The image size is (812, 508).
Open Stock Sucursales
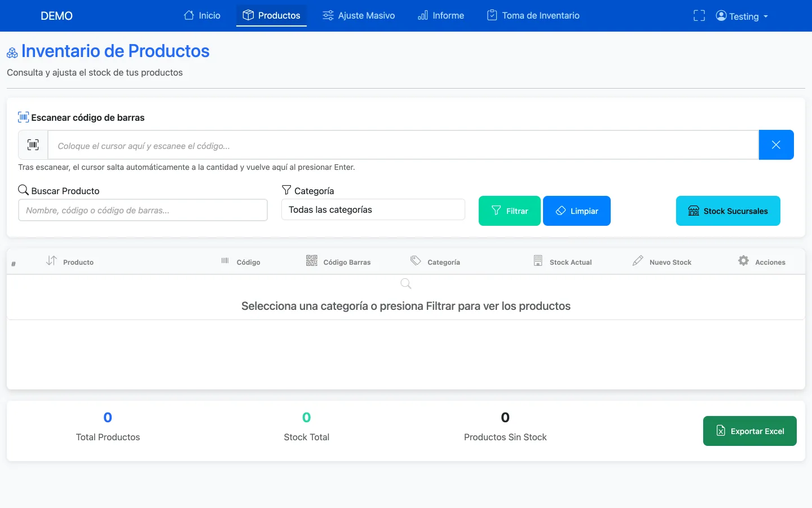(728, 211)
